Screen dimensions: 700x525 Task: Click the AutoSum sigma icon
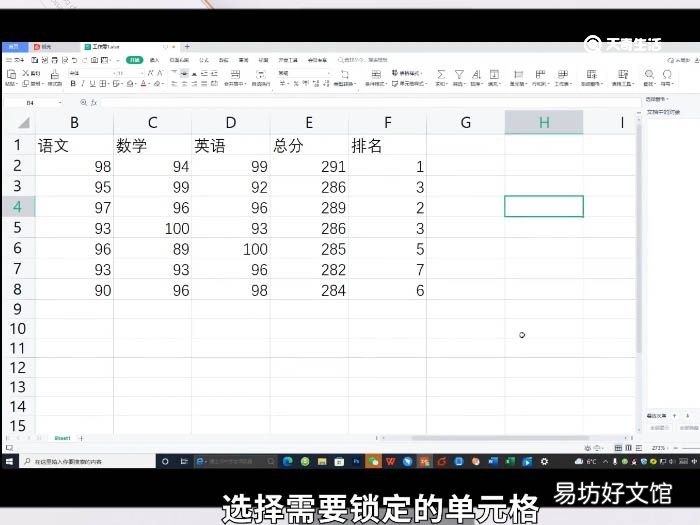[x=441, y=77]
